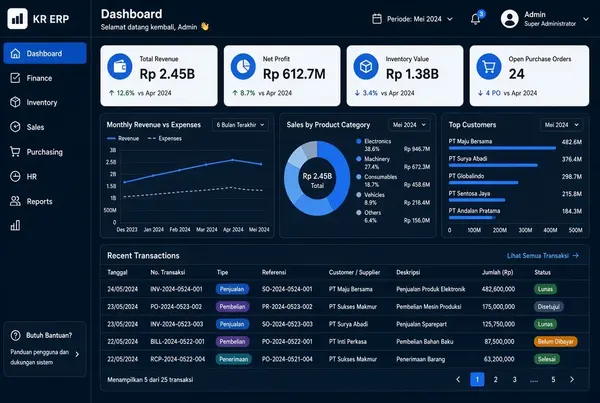The image size is (600, 403).
Task: Click the HR clock icon in sidebar
Action: click(x=15, y=176)
